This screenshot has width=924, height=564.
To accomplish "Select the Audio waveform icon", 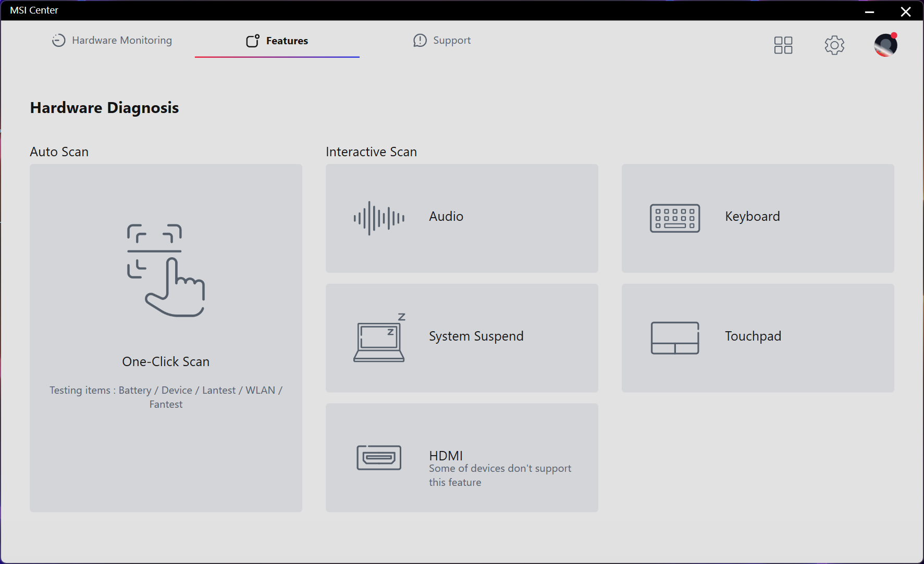I will pyautogui.click(x=379, y=218).
